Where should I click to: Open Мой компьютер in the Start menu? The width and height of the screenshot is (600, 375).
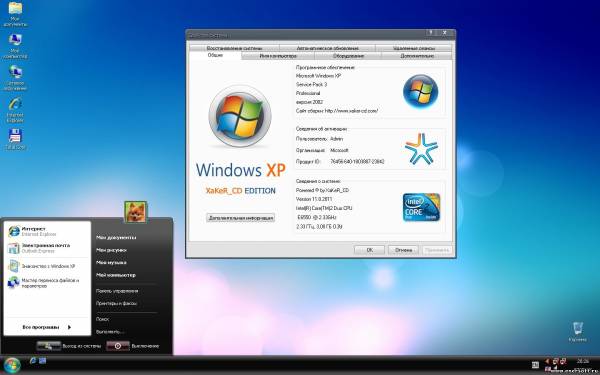[116, 275]
